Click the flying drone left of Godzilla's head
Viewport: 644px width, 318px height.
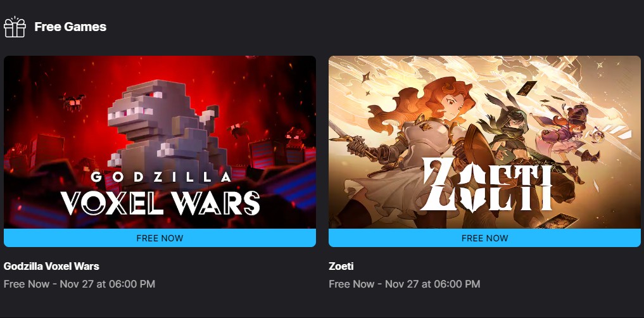[72, 101]
